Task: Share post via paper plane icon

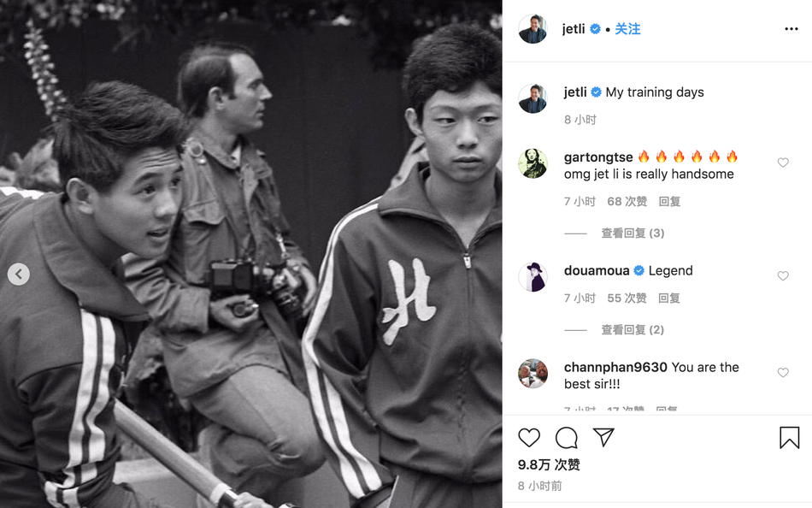Action: tap(603, 438)
